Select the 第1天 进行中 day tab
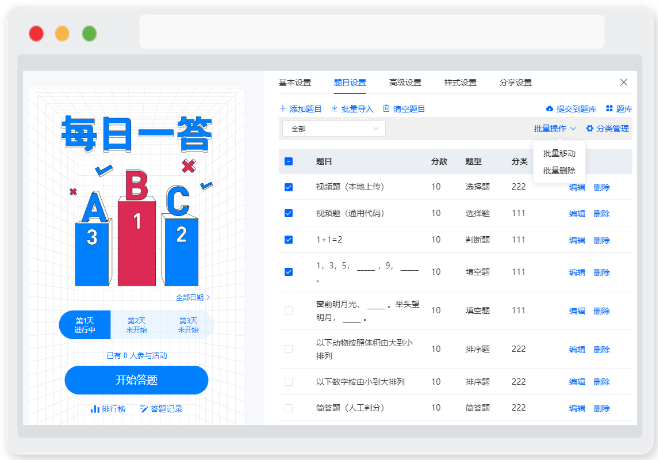Image resolution: width=658 pixels, height=460 pixels. click(85, 325)
